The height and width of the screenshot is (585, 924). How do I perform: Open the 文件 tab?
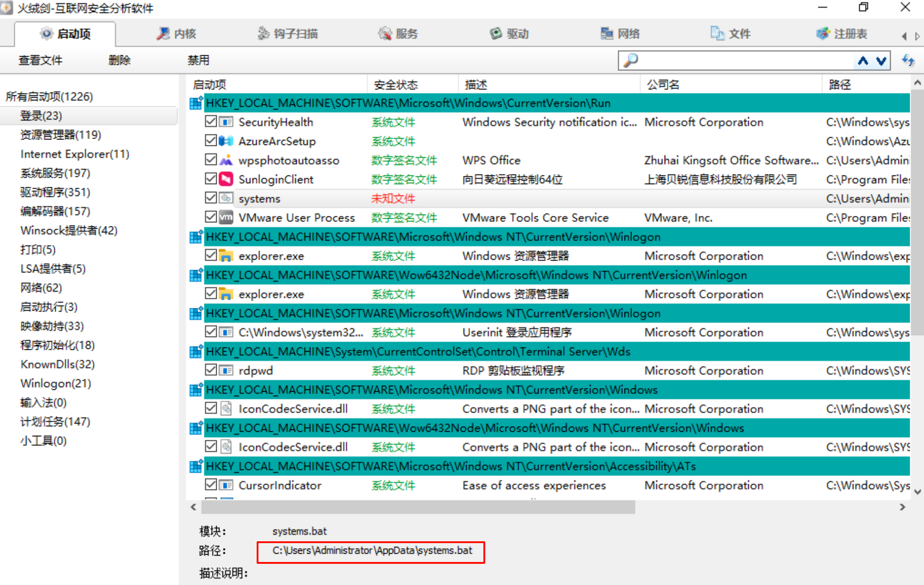731,34
